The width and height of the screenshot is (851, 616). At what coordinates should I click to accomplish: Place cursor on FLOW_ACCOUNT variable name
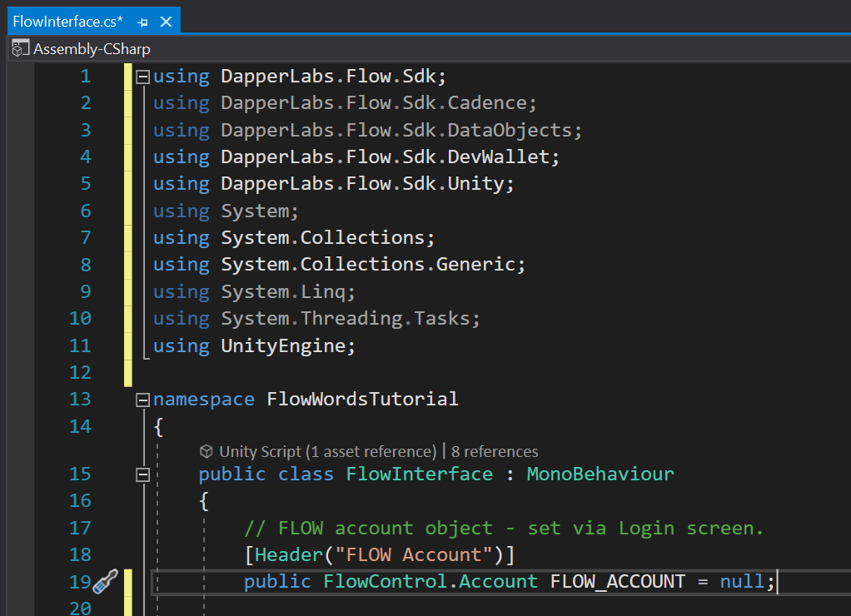point(618,581)
